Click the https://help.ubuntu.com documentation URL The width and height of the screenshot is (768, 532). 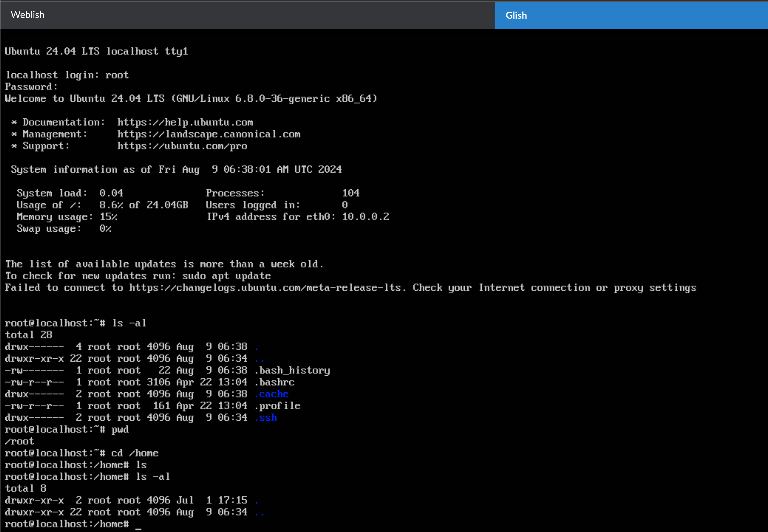click(x=185, y=122)
